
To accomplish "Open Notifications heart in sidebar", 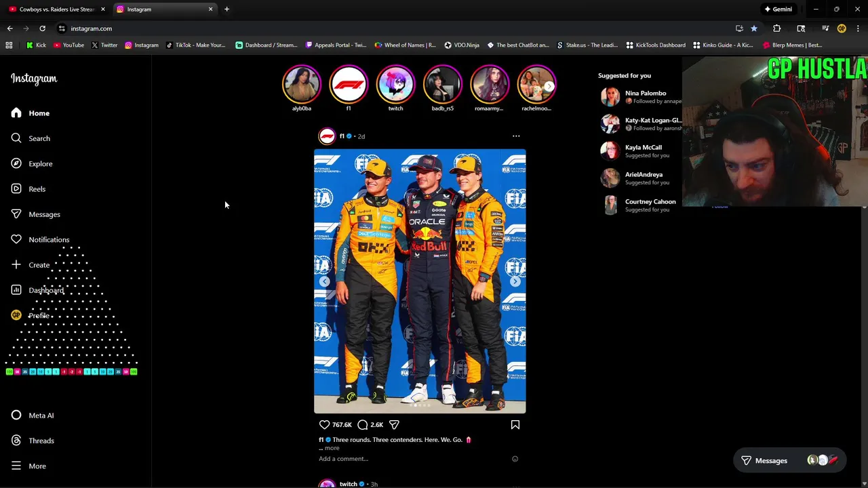I will coord(40,239).
